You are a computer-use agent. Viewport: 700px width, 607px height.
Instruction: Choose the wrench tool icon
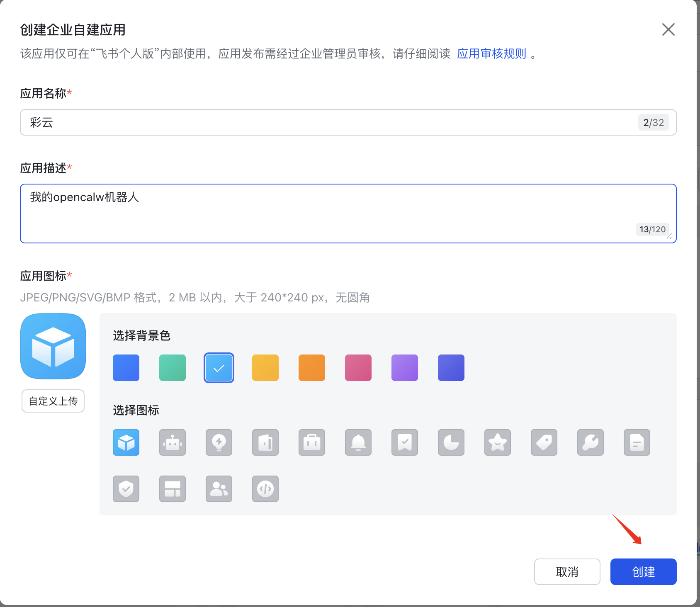590,442
